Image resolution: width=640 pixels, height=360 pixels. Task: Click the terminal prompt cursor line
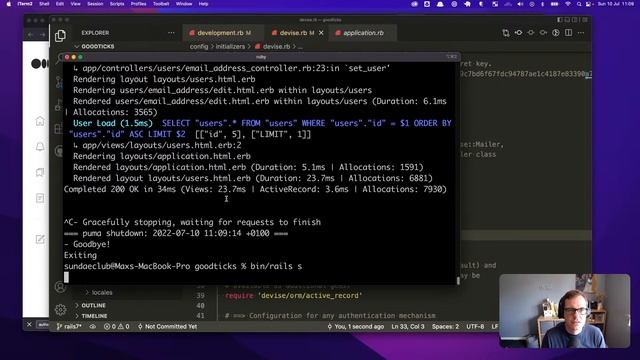pyautogui.click(x=66, y=277)
